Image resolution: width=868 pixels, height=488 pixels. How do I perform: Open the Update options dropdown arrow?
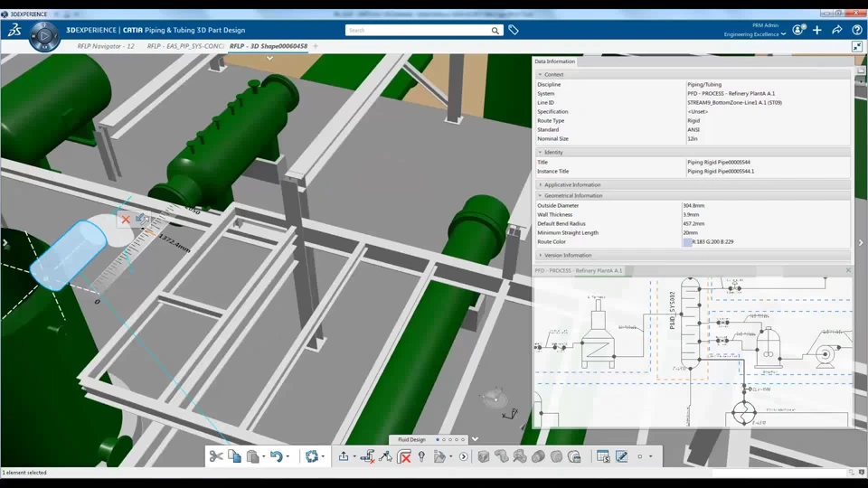[323, 456]
